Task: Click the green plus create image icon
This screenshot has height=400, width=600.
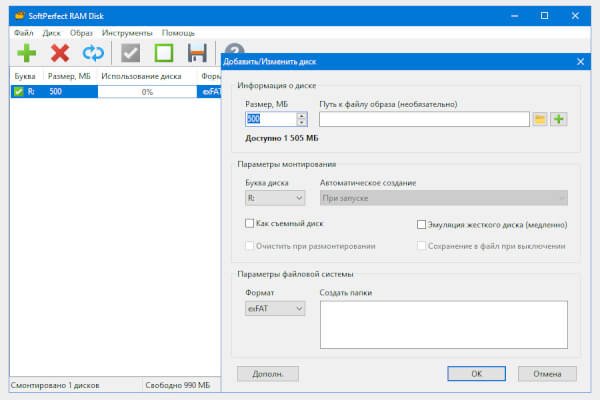Action: point(559,119)
